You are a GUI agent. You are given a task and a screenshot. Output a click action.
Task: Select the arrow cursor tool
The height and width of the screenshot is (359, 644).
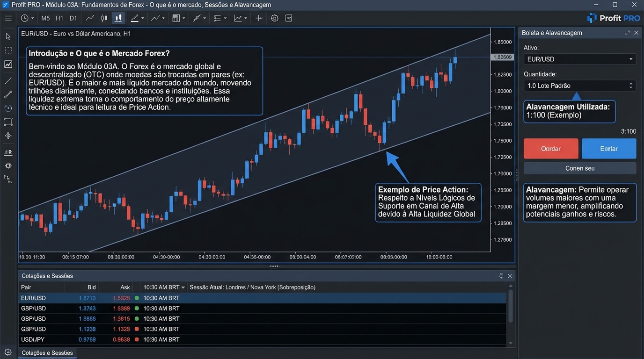(x=8, y=36)
